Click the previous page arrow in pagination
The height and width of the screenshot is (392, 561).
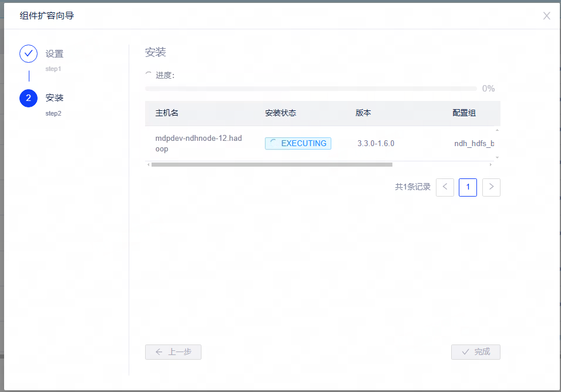445,187
